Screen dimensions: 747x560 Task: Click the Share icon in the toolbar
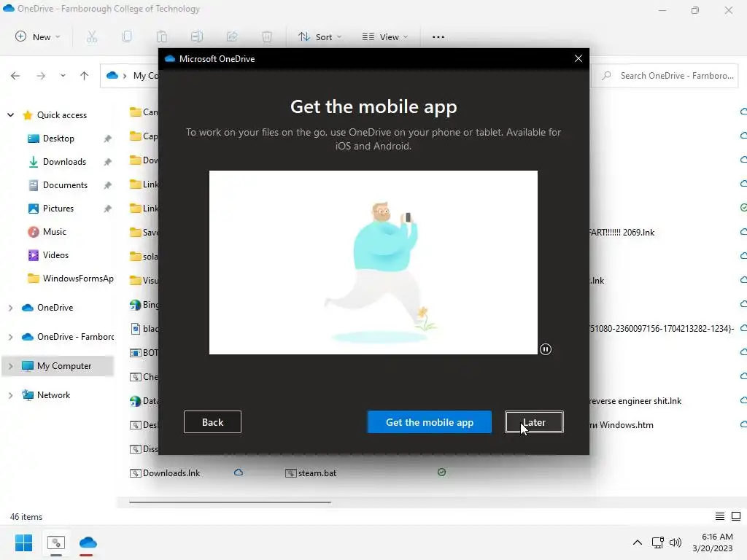tap(232, 36)
